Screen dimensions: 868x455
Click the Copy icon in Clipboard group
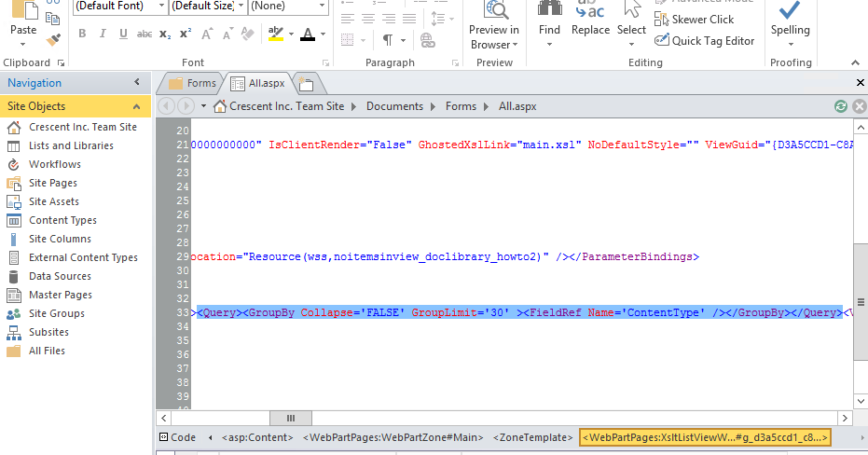(53, 20)
